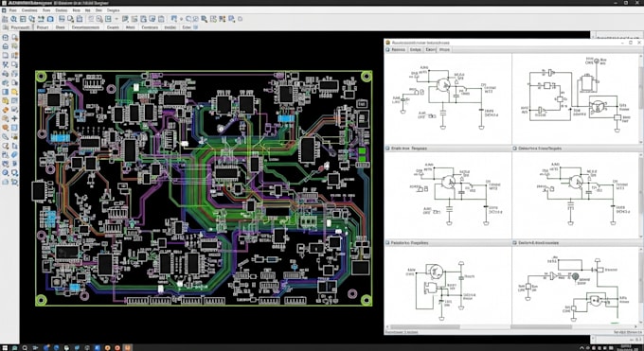
Task: Click the blue paperclip icon in left toolbar
Action: [x=15, y=155]
